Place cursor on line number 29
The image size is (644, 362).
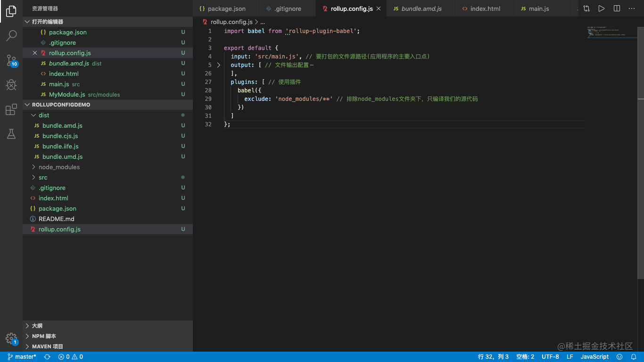tap(208, 99)
